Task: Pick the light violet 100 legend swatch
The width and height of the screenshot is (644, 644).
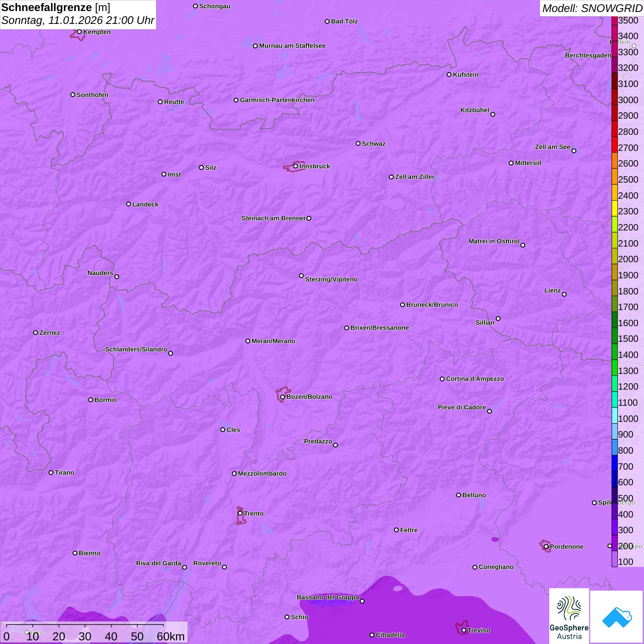Action: tap(615, 559)
